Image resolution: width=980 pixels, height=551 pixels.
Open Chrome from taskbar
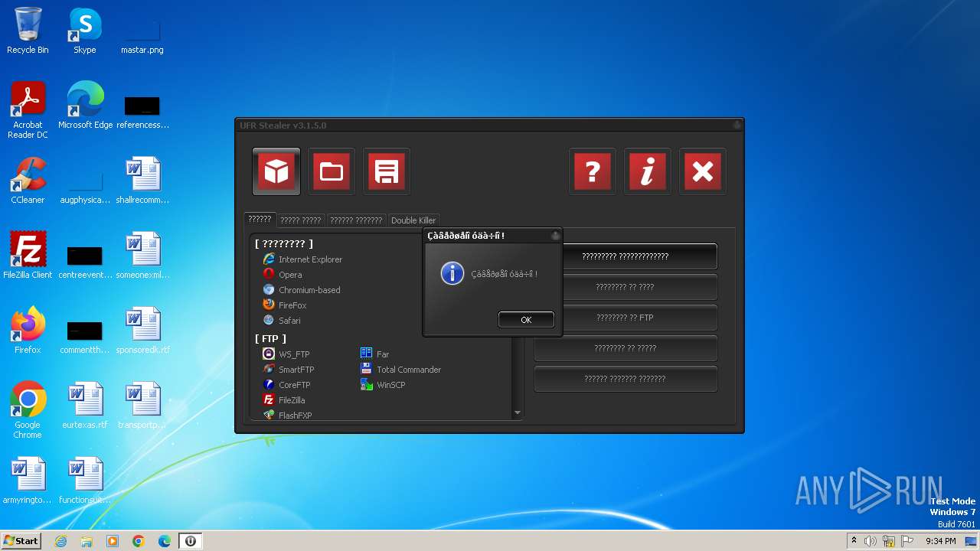[x=139, y=541]
